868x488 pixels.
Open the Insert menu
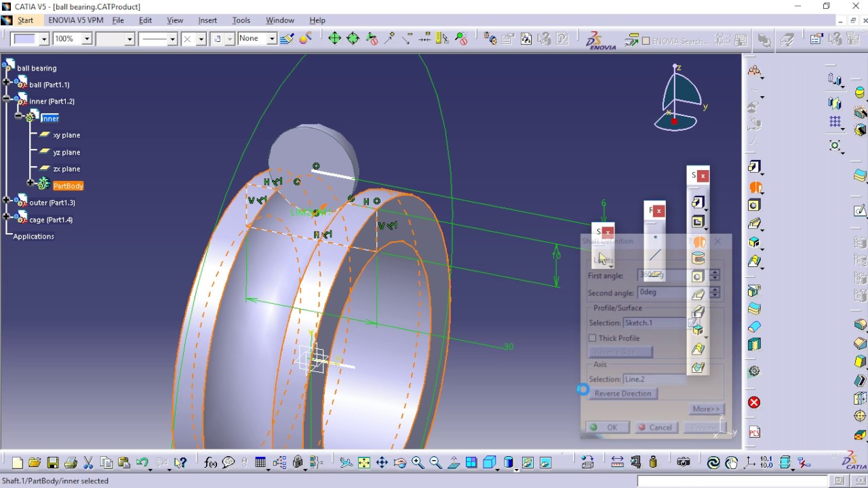coord(208,20)
